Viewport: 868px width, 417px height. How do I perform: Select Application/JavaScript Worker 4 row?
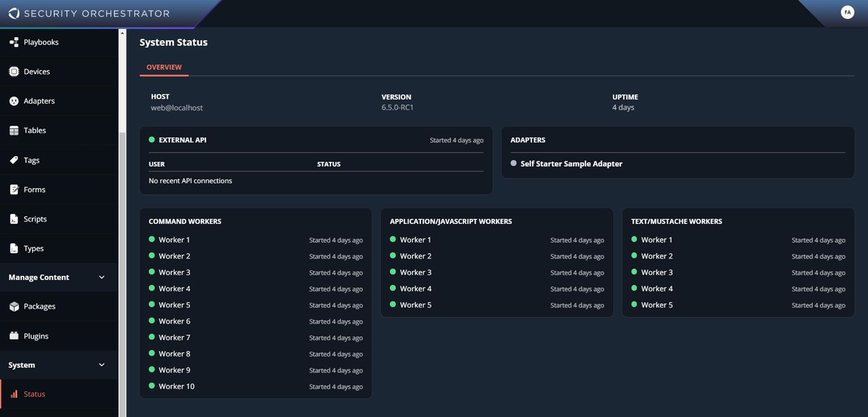(x=497, y=289)
